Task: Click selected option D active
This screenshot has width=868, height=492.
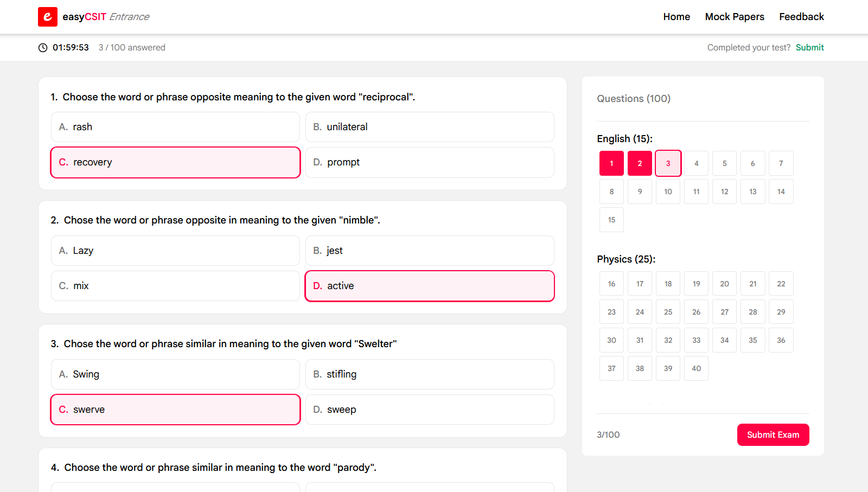Action: 430,286
